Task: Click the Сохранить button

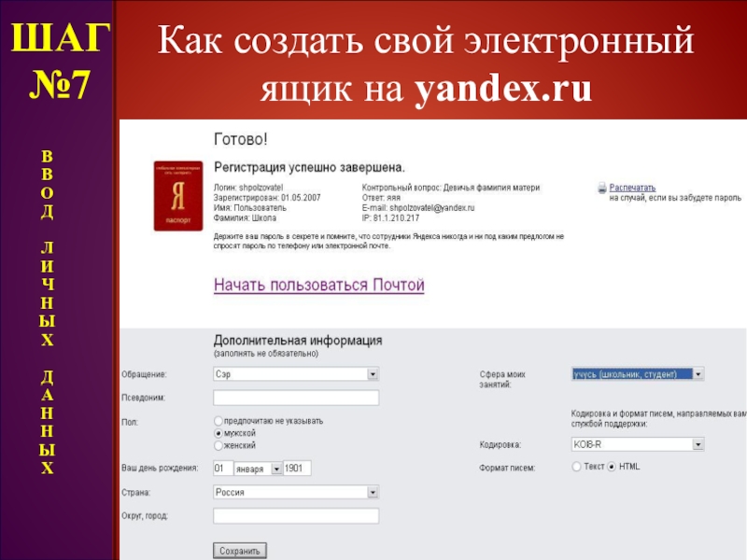Action: (240, 551)
